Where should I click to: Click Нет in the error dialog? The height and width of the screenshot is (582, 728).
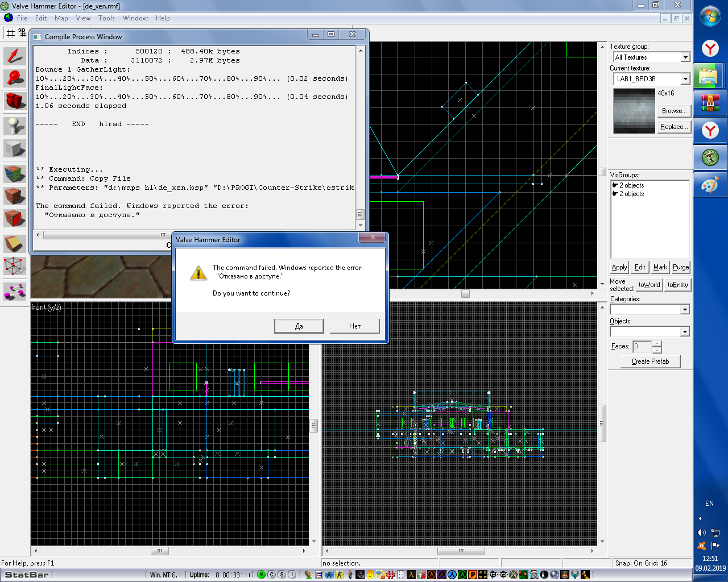point(355,326)
